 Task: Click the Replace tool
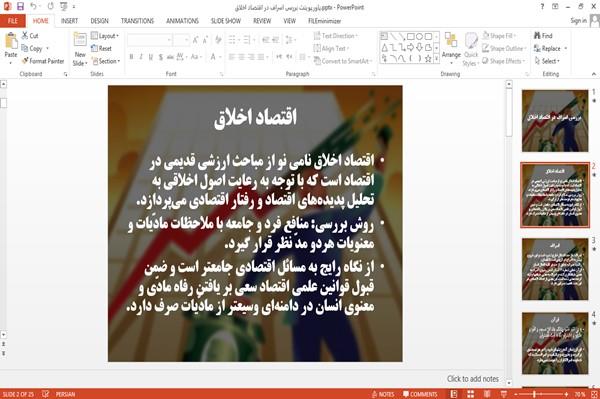(x=547, y=48)
